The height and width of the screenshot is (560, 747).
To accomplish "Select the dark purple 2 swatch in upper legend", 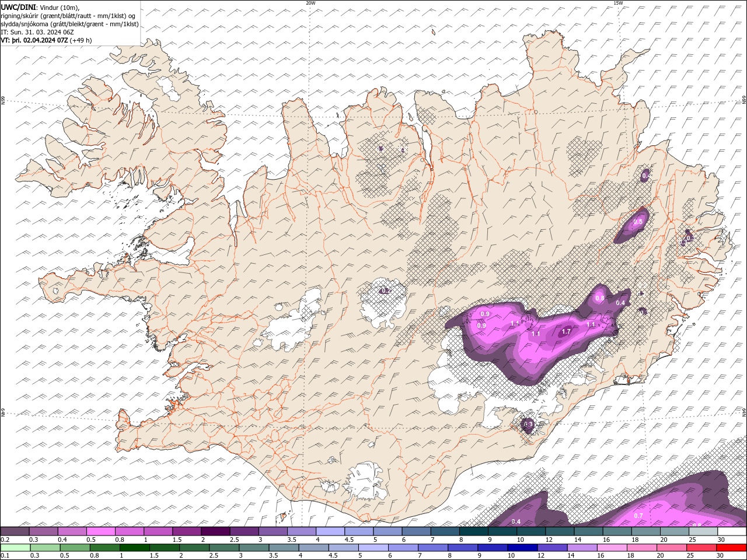I will click(x=215, y=531).
